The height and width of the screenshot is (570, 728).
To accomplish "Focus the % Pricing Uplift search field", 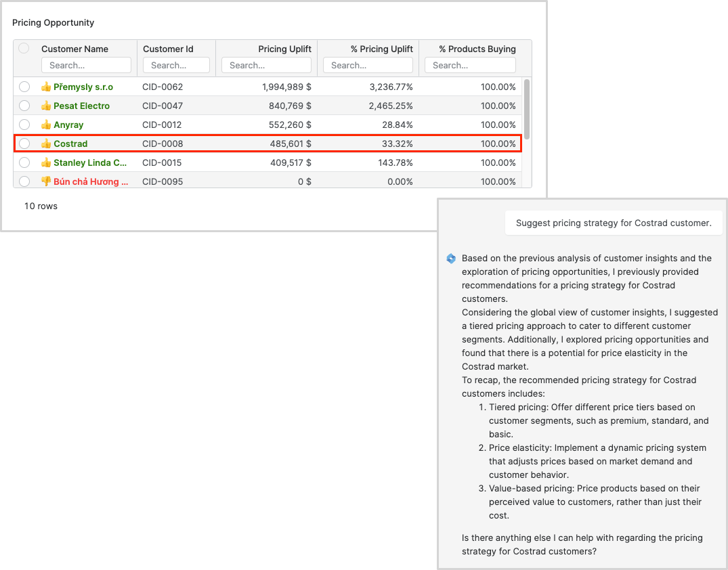I will click(x=368, y=65).
